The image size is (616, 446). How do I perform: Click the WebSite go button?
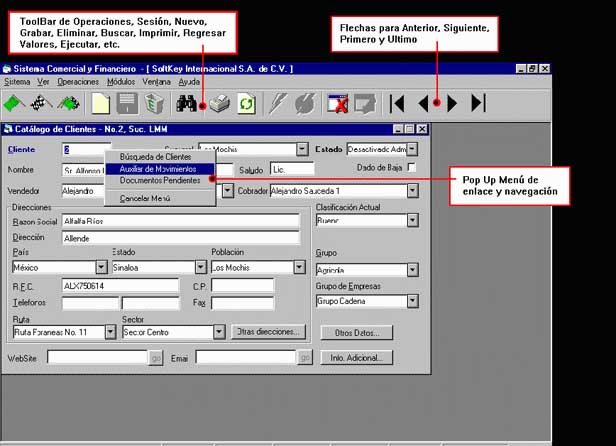(x=156, y=358)
